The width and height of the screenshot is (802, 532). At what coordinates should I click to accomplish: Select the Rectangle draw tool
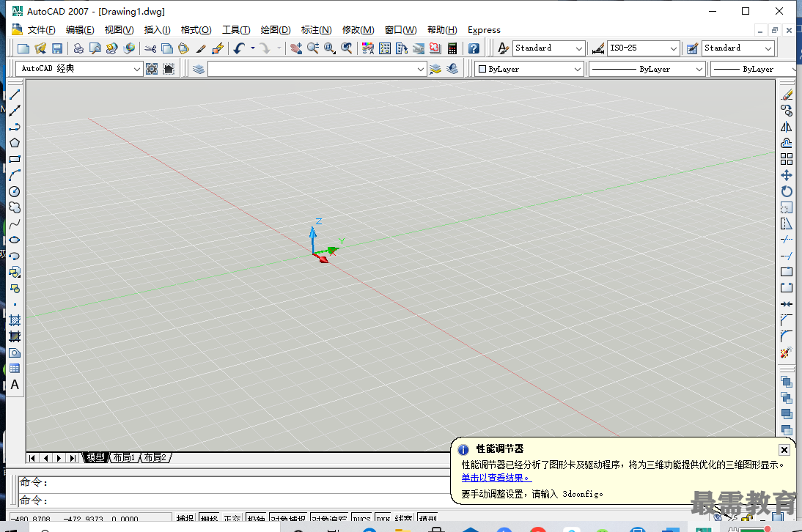(x=15, y=159)
